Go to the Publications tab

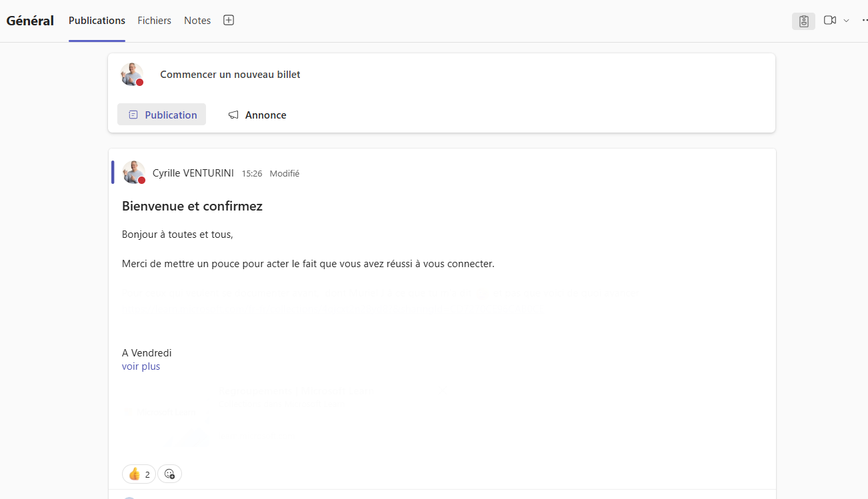pos(97,21)
